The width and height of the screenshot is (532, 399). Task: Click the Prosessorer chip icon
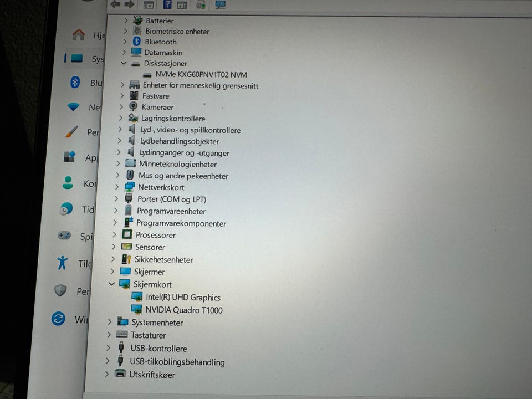coord(127,234)
